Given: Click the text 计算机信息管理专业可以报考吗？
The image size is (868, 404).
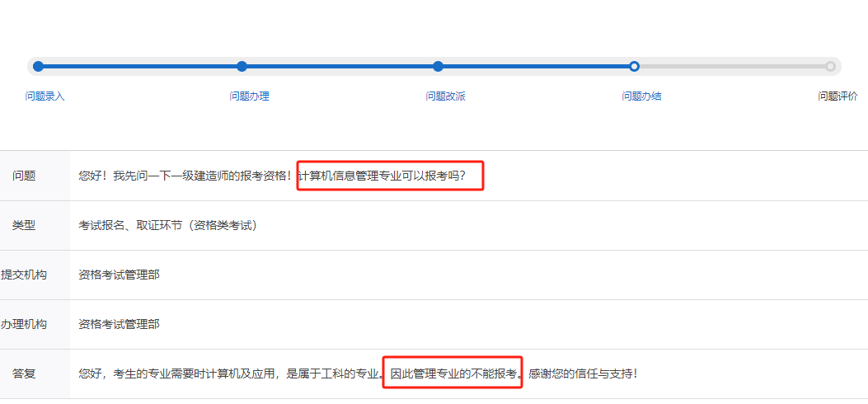Looking at the screenshot, I should tap(382, 176).
